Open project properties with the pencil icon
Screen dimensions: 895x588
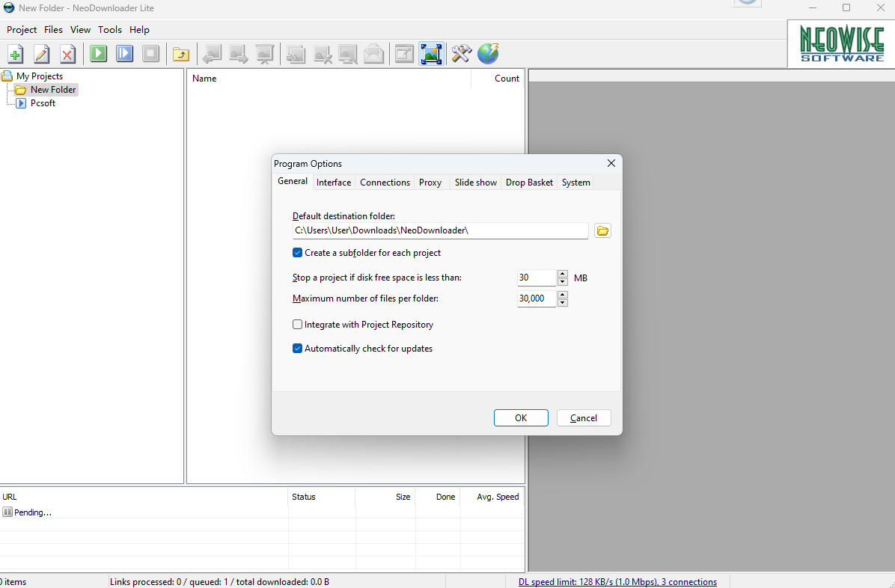[x=41, y=53]
